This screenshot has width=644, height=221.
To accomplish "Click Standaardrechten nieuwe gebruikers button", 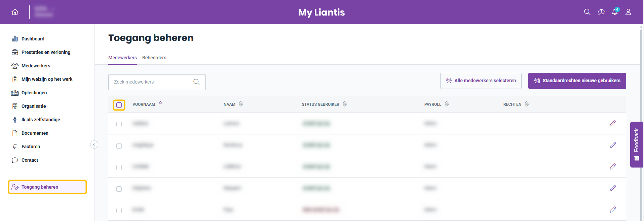I will tap(577, 81).
